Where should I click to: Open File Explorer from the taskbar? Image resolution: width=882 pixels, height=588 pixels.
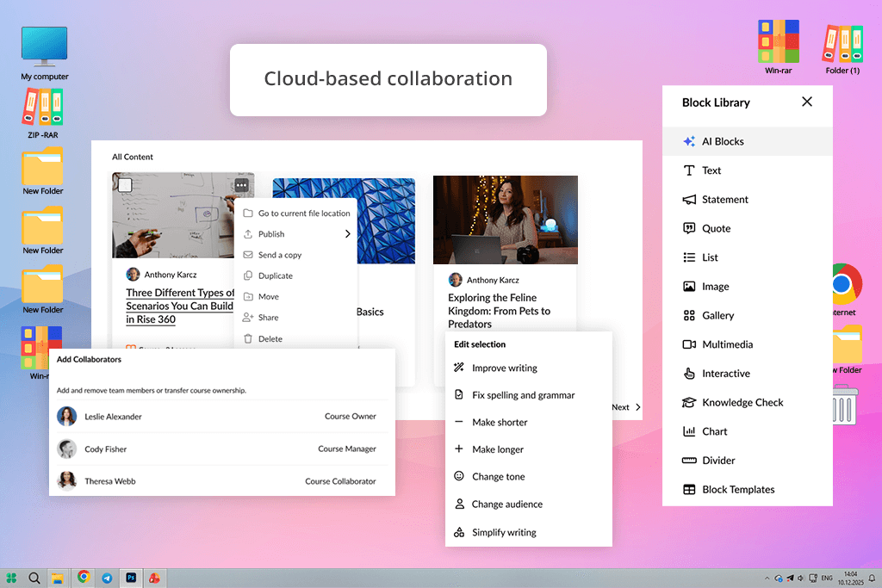(58, 578)
